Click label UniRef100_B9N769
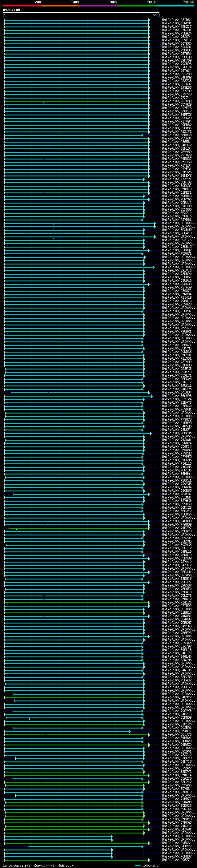This screenshot has width=197, height=868. pos(176,60)
